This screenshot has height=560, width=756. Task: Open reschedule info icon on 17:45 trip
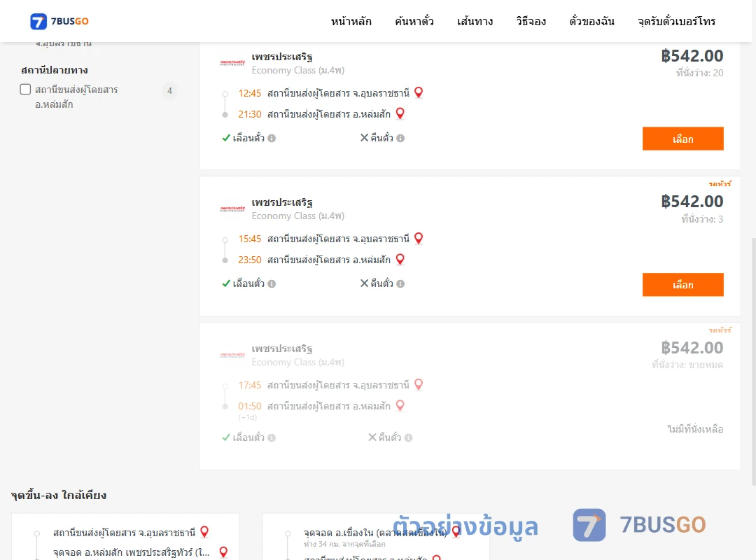point(272,438)
